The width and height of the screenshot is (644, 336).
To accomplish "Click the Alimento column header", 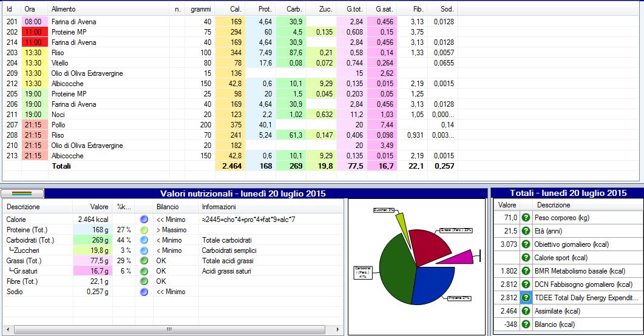I will pyautogui.click(x=64, y=10).
